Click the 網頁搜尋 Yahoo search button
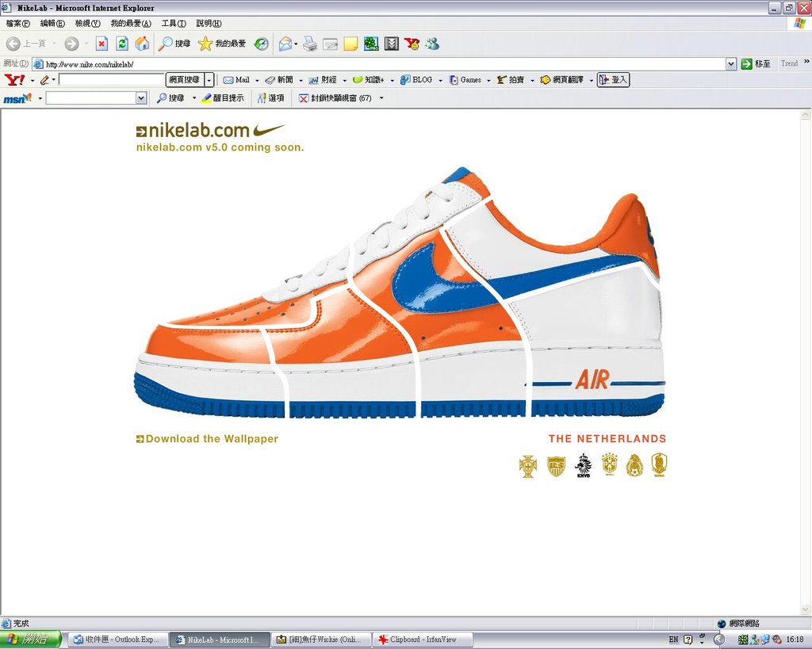The width and height of the screenshot is (812, 649). (x=184, y=80)
